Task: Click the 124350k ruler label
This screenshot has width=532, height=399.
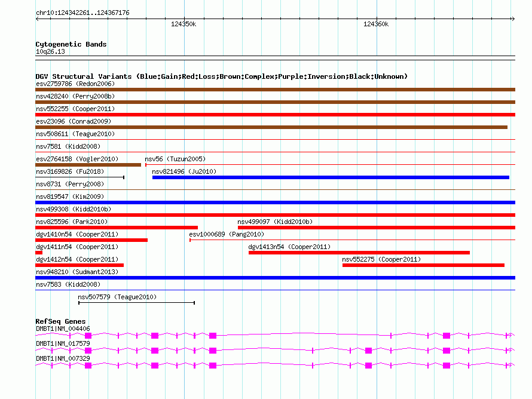Action: click(184, 24)
